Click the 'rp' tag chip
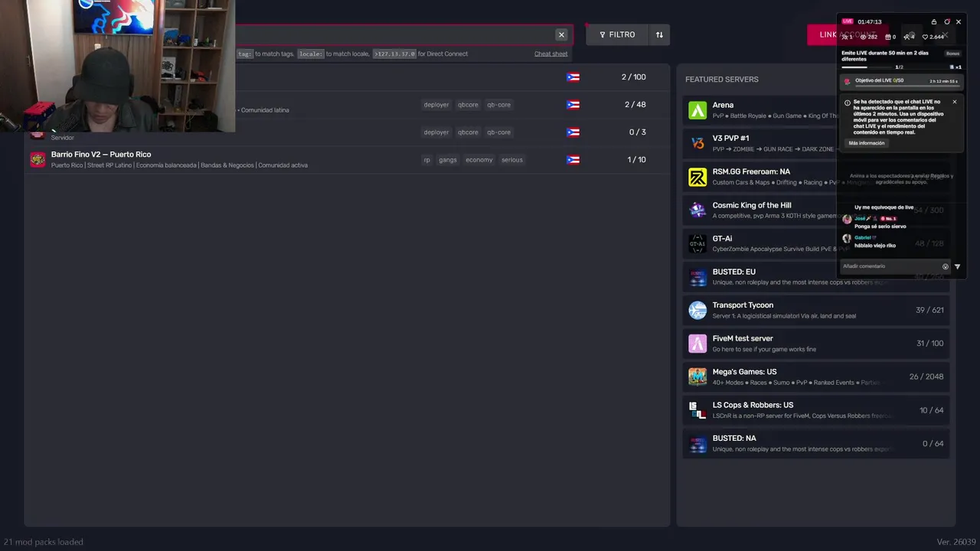 coord(427,160)
